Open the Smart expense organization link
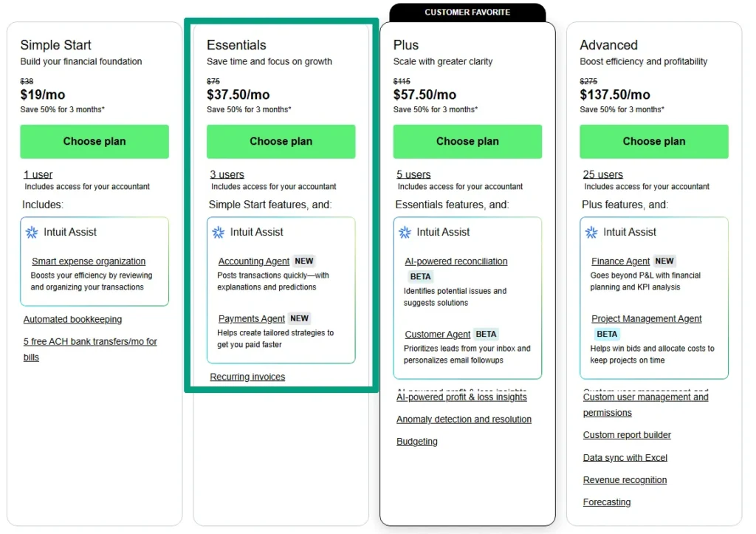 [89, 261]
